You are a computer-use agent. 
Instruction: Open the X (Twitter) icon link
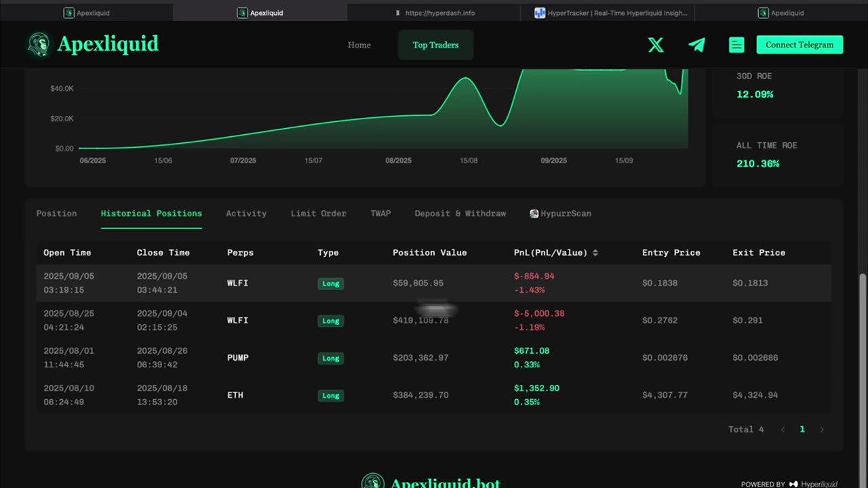pos(656,45)
